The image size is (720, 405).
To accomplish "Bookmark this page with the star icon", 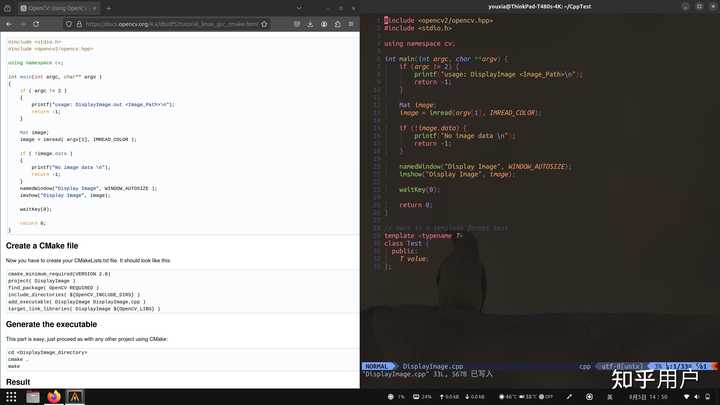I will point(264,24).
